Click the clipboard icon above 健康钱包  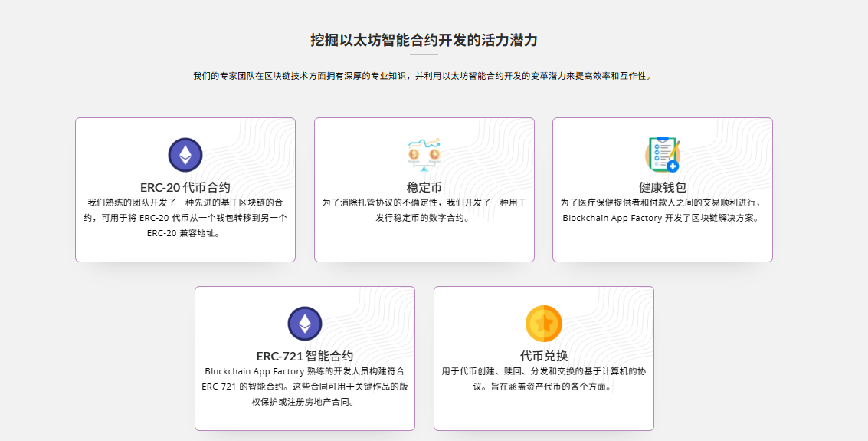coord(662,154)
